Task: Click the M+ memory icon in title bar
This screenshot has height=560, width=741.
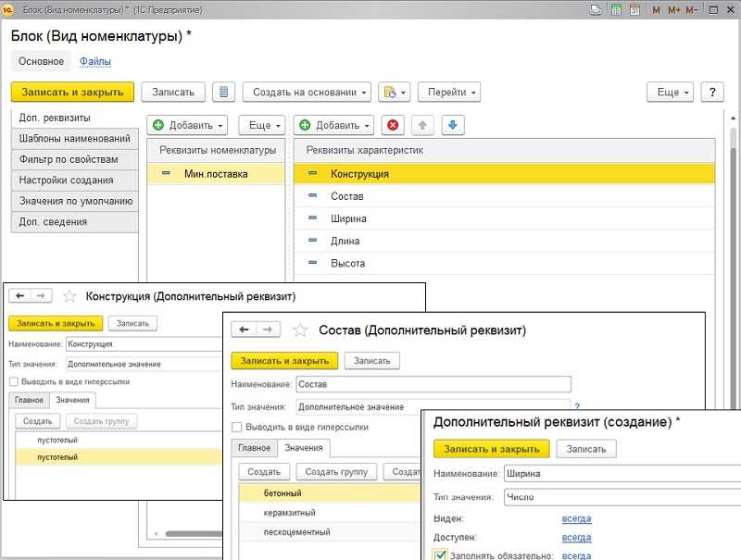Action: pyautogui.click(x=674, y=10)
